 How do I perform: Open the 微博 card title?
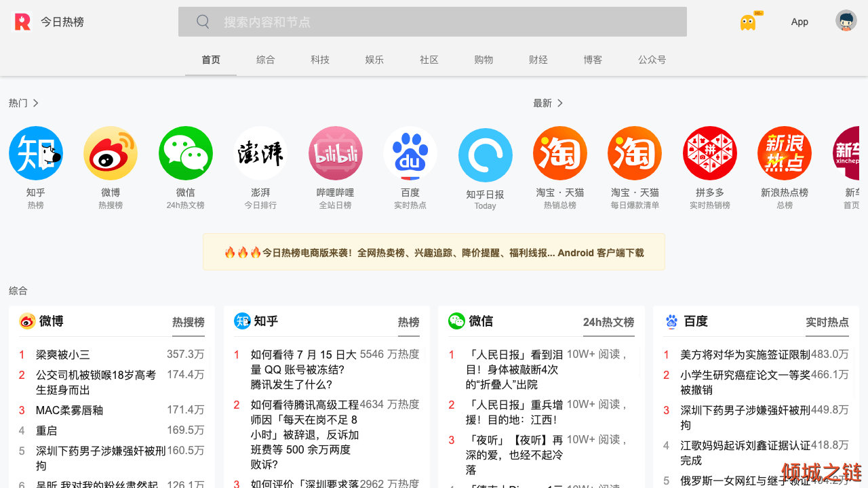(52, 321)
